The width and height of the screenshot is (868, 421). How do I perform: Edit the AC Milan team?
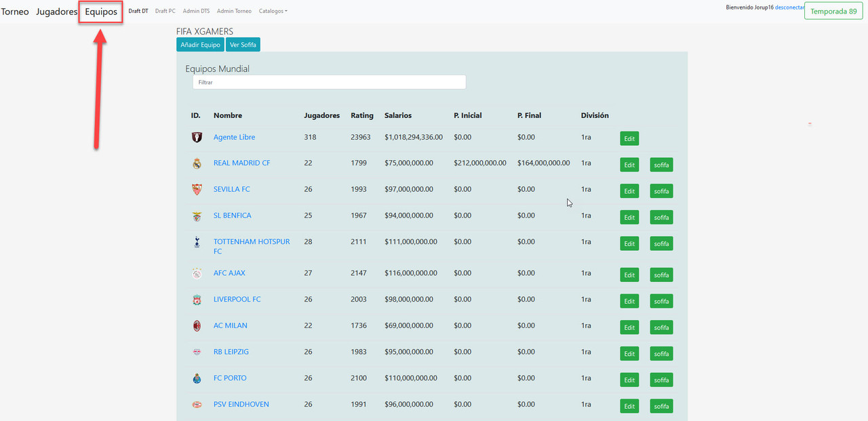629,327
